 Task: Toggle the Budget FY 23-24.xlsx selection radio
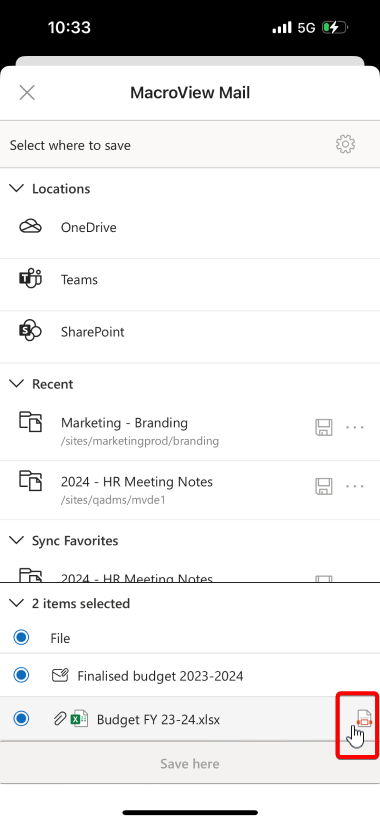(x=22, y=719)
